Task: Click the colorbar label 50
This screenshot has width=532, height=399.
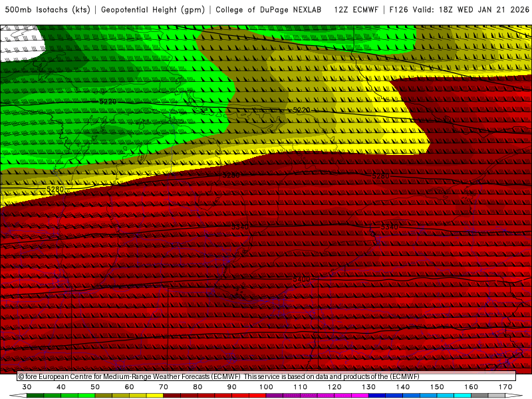Action: (x=95, y=387)
